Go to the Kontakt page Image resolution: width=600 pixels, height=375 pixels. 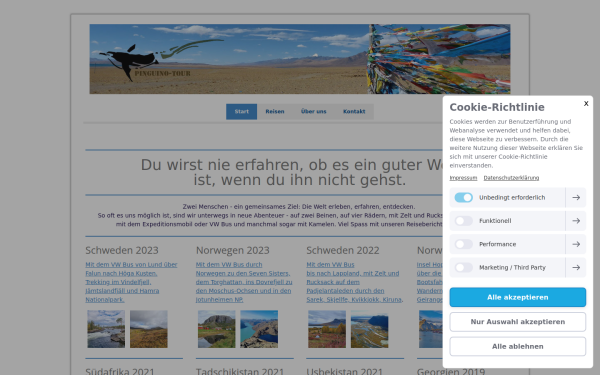coord(354,111)
